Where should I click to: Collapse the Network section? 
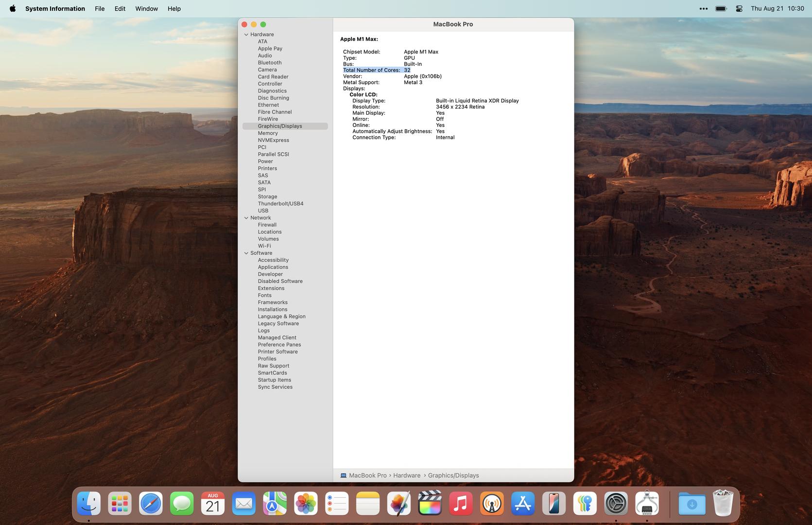tap(246, 218)
